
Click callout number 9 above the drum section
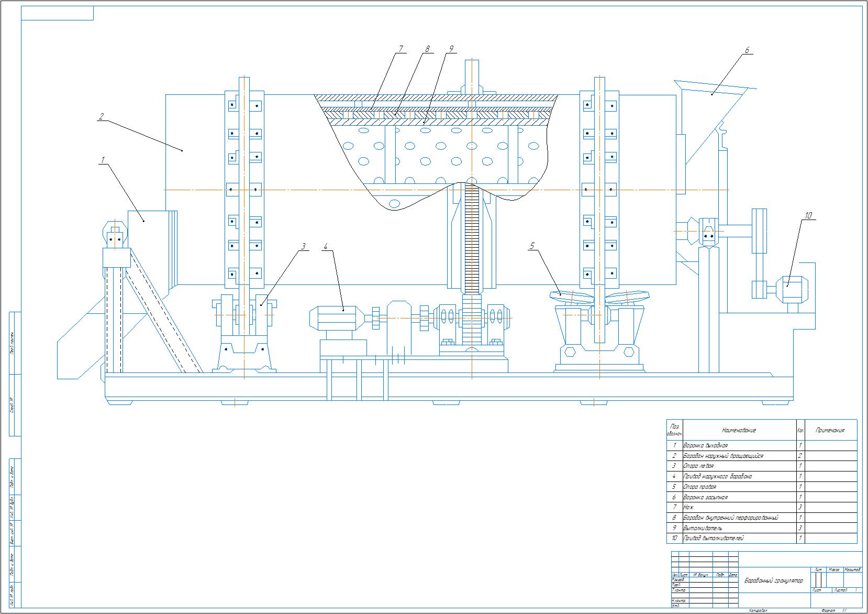click(x=450, y=49)
